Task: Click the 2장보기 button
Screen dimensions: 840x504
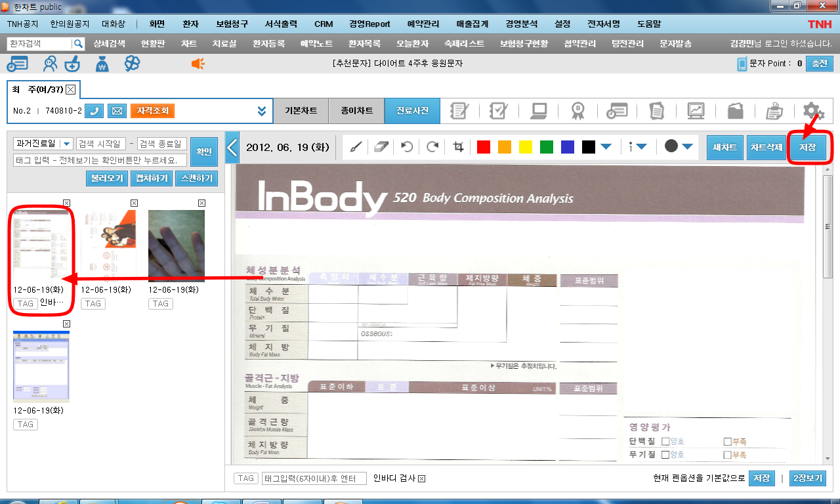Action: (x=808, y=478)
